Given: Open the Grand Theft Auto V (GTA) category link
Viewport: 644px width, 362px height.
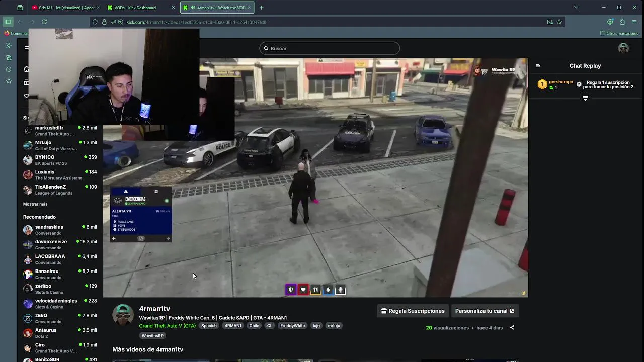Looking at the screenshot, I should [x=167, y=326].
